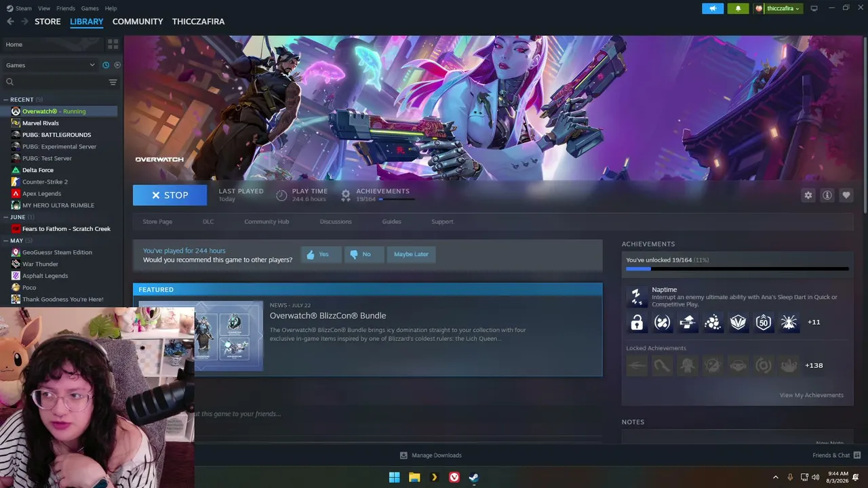The height and width of the screenshot is (488, 868).
Task: Click the padlock unlocked achievement icon
Action: (637, 322)
